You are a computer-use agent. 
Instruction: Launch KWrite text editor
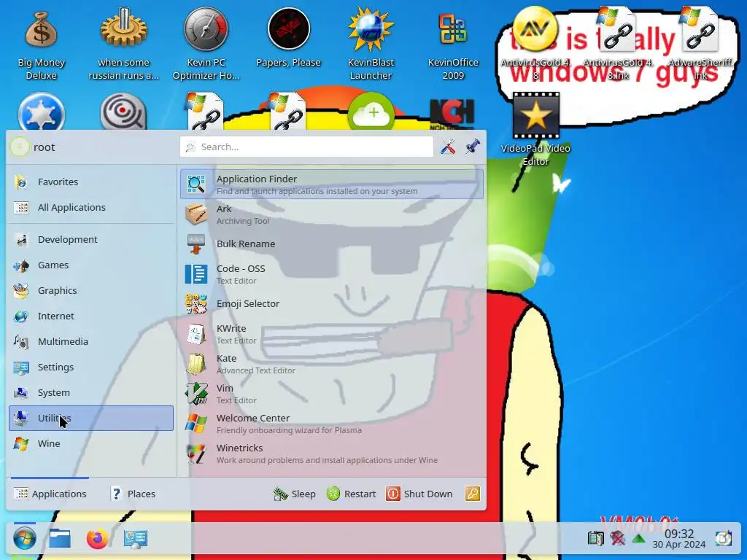[332, 334]
